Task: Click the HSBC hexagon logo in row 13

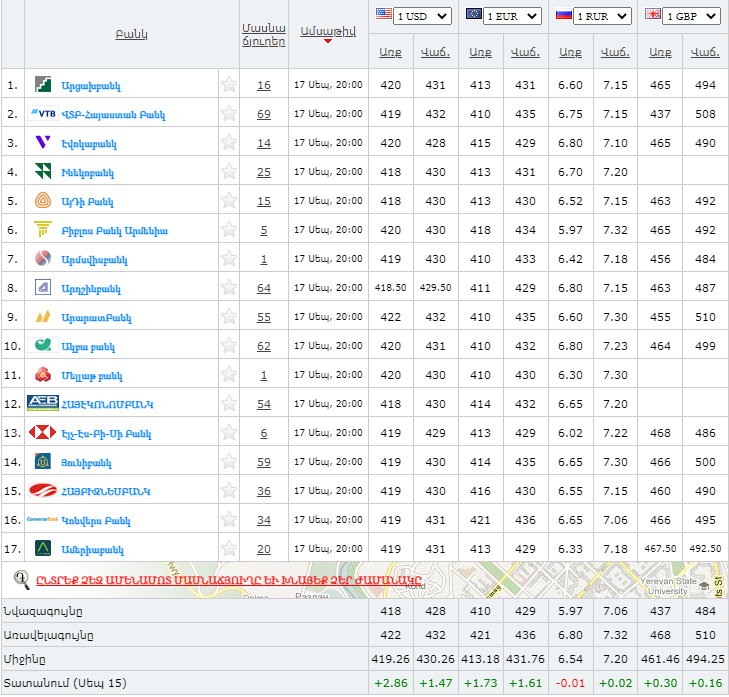Action: tap(42, 432)
